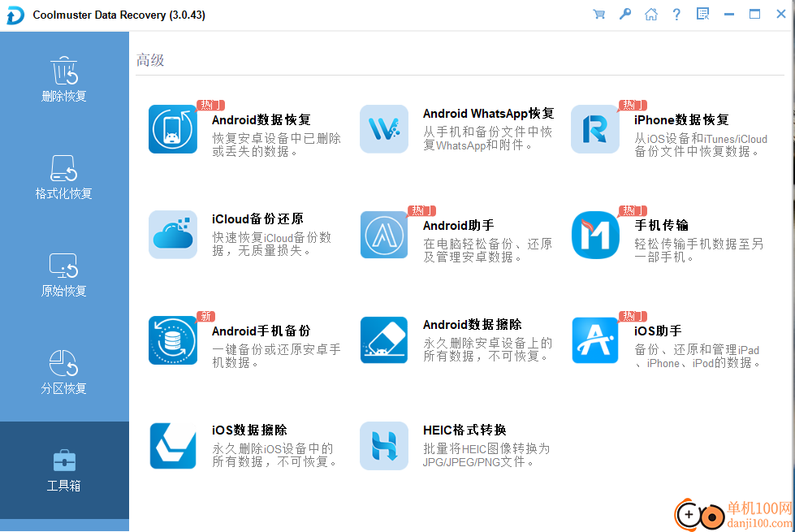Click description 一键备份或还原安卓手机数据

click(276, 356)
